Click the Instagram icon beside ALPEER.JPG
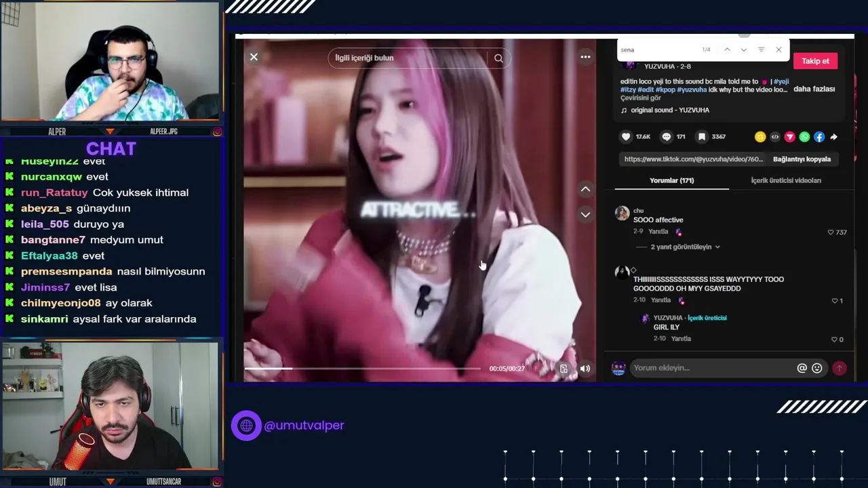868x488 pixels. pyautogui.click(x=217, y=131)
